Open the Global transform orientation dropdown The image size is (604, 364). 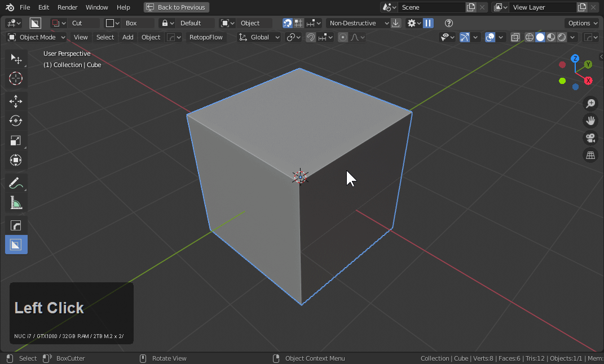[259, 37]
